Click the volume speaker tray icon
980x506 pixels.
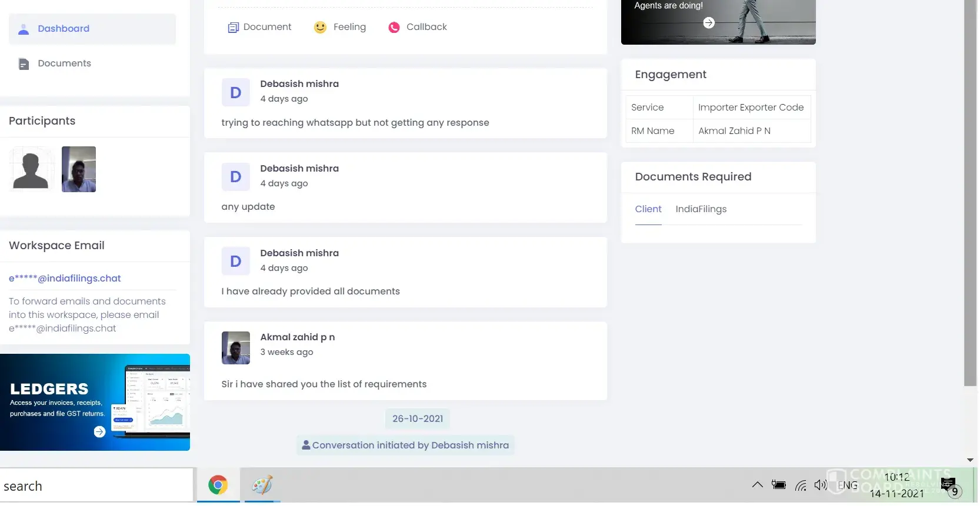tap(821, 485)
